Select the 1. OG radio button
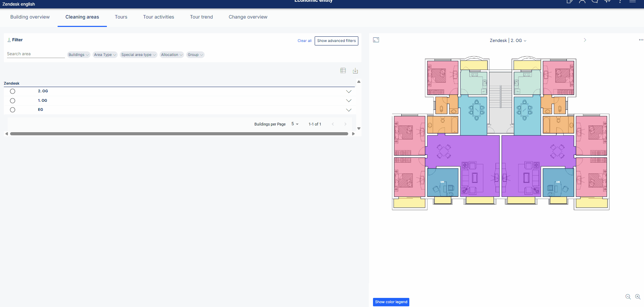The image size is (644, 307). click(13, 101)
